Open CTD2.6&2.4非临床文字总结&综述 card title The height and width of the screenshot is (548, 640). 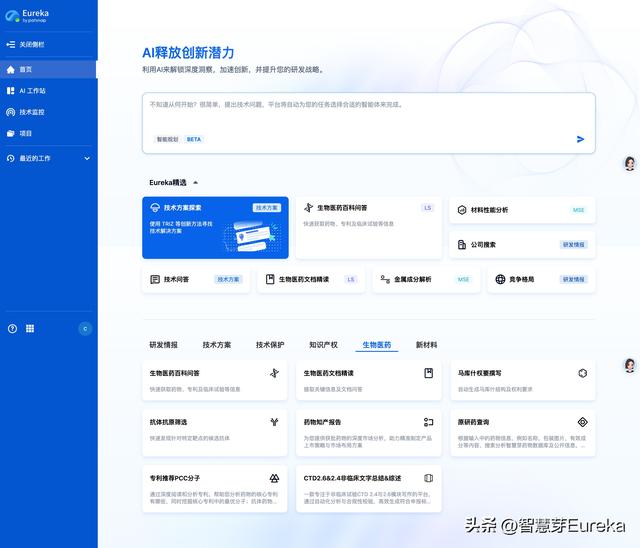coord(352,478)
